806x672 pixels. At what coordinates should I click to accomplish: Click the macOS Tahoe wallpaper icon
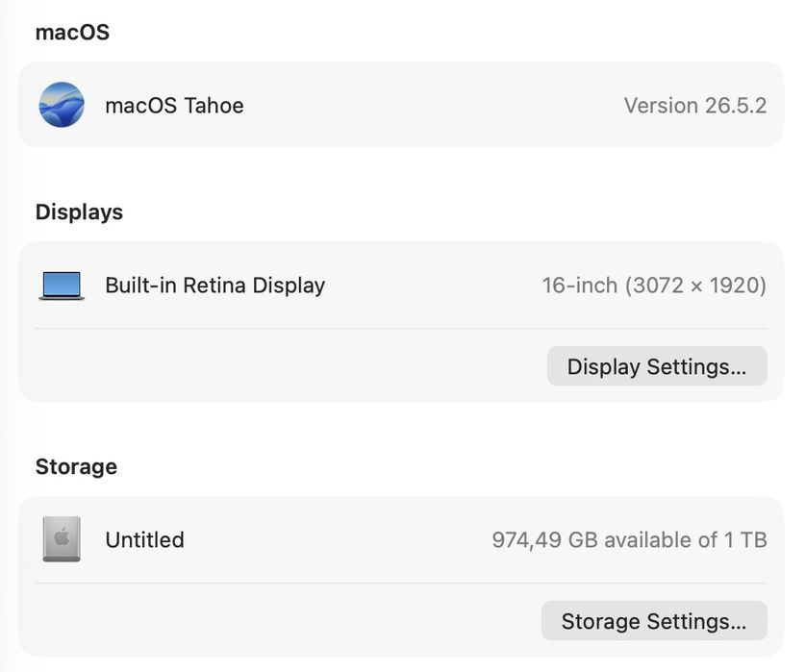tap(62, 105)
